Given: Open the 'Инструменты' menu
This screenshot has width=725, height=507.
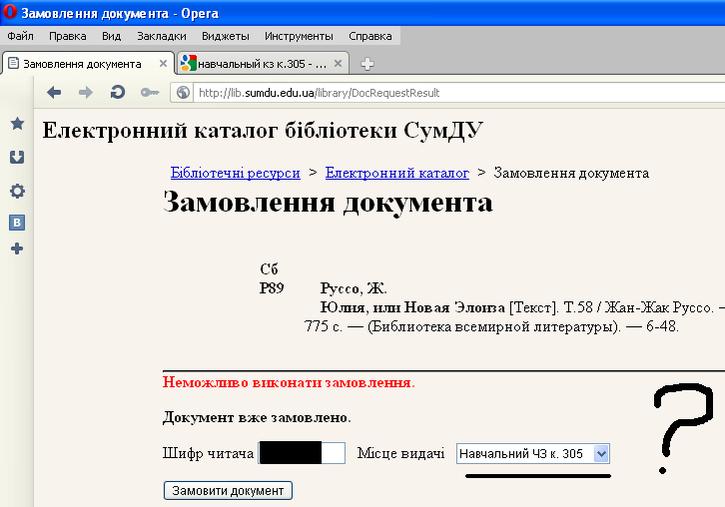Looking at the screenshot, I should point(298,36).
